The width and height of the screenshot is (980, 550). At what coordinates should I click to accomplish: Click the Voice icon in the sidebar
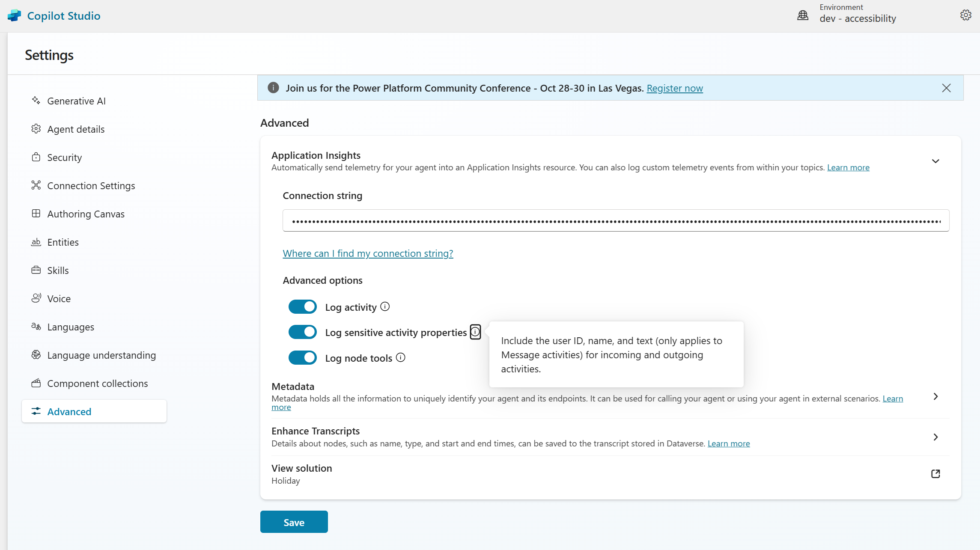36,298
